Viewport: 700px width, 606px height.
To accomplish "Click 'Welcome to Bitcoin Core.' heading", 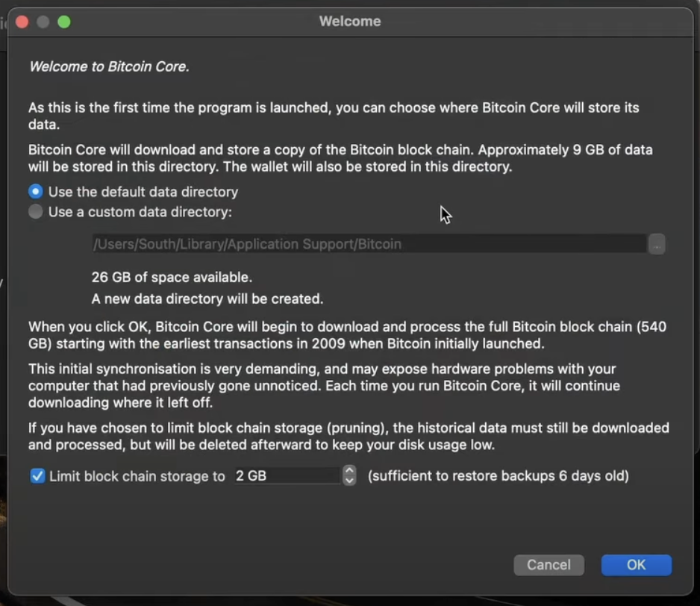I will click(x=109, y=66).
